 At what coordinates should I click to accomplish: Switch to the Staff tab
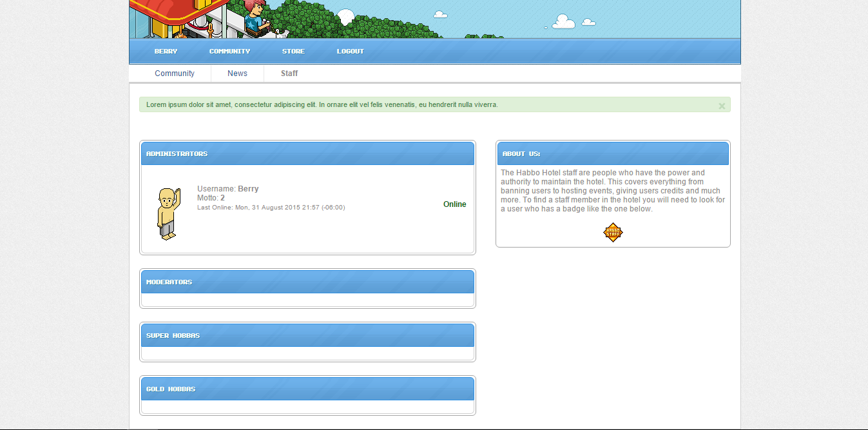pos(289,73)
